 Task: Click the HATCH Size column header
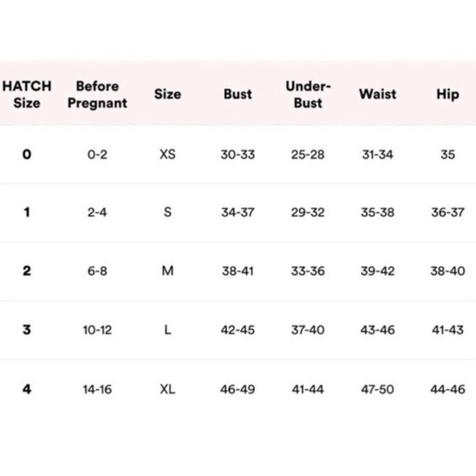pyautogui.click(x=27, y=94)
